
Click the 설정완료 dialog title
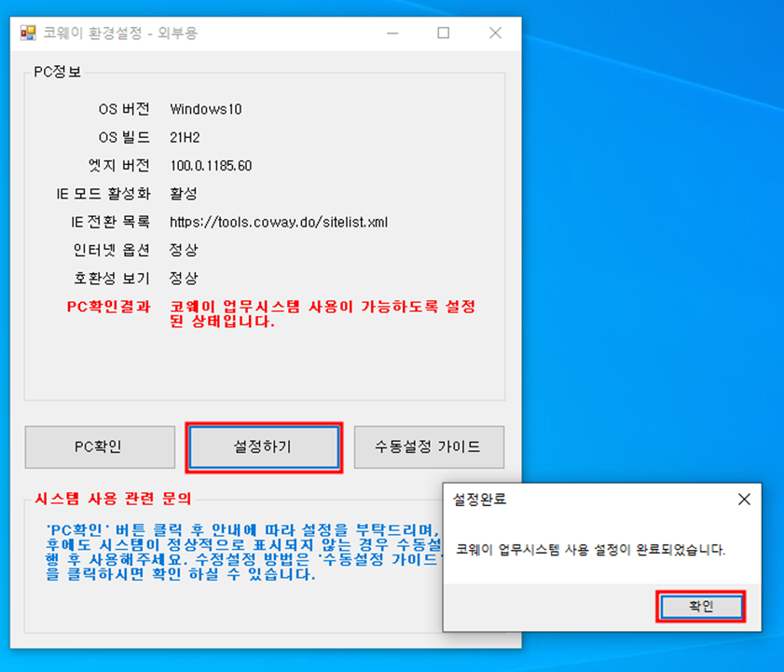point(479,499)
